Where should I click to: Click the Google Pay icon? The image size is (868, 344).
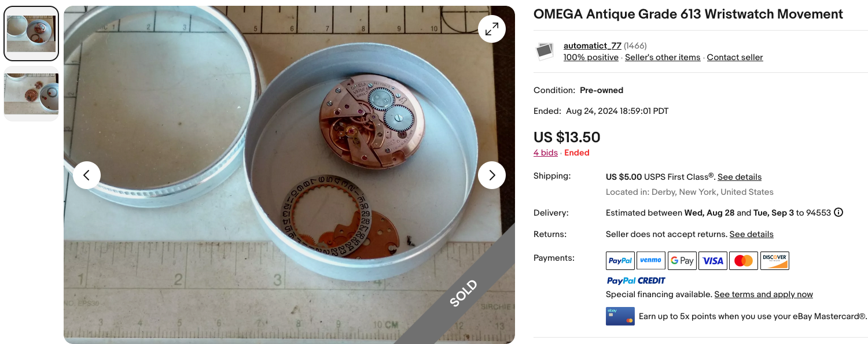(x=682, y=261)
